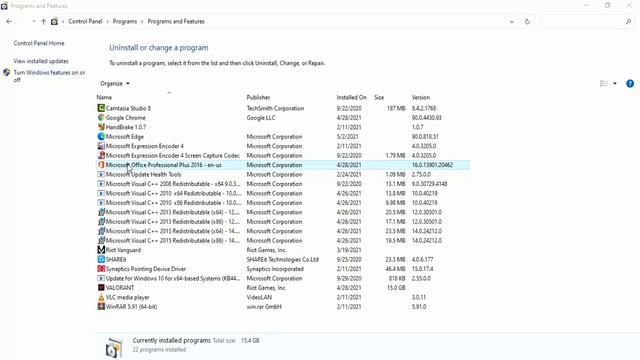Click the Synaptics Pointing Device Driver icon

coord(101,269)
